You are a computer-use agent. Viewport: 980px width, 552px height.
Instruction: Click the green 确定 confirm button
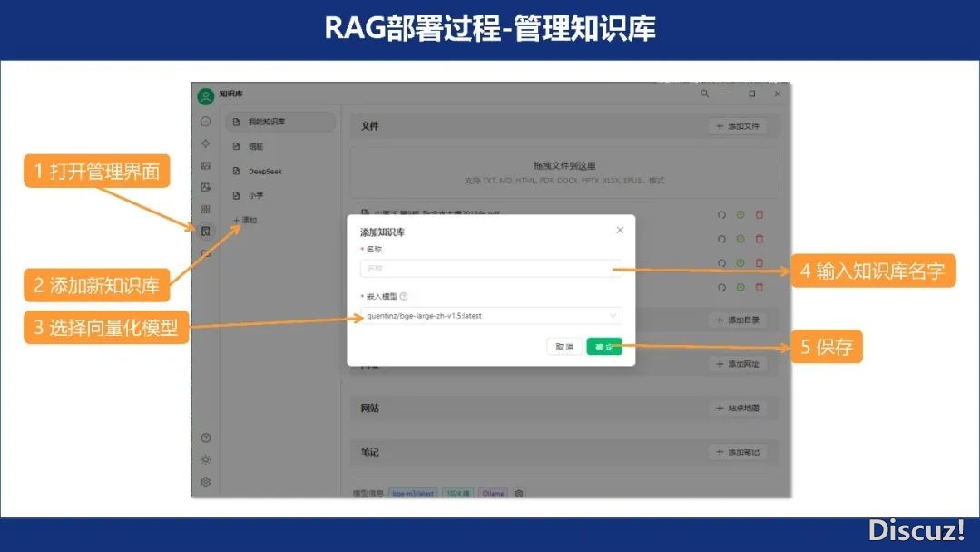tap(604, 346)
